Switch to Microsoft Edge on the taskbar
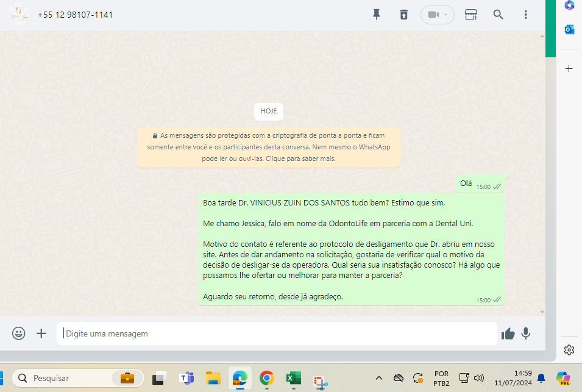The height and width of the screenshot is (392, 582). point(240,378)
